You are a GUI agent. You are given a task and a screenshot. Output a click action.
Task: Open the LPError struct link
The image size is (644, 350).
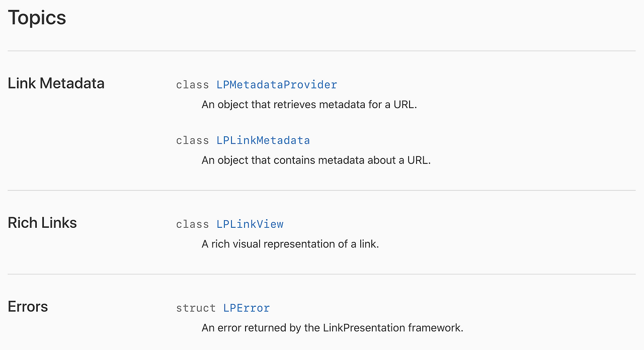247,308
